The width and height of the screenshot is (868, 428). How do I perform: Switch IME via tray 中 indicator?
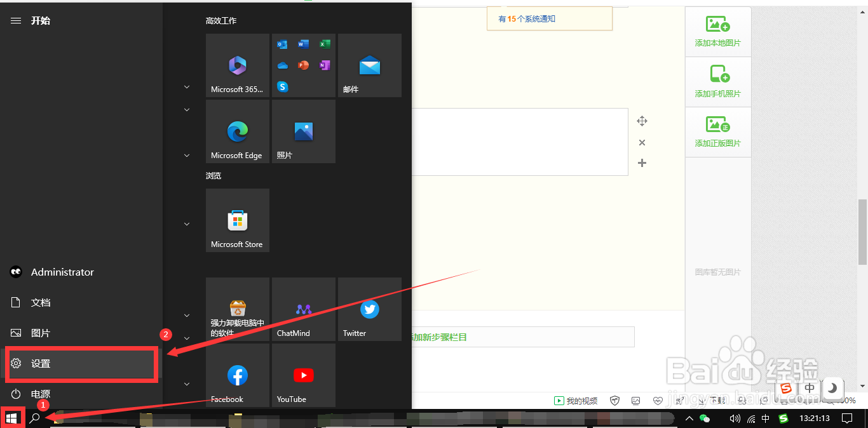point(766,418)
